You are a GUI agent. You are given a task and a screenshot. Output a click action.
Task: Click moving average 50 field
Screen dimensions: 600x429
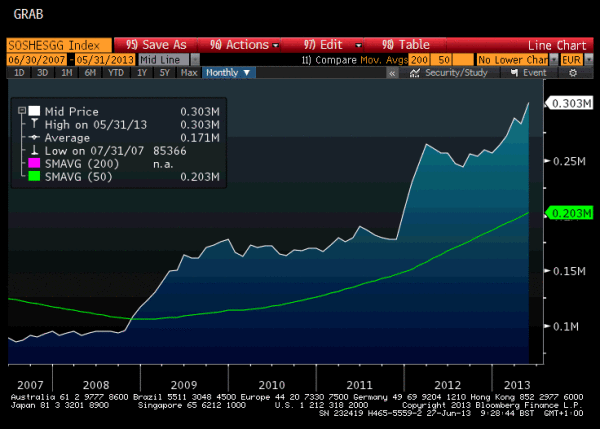point(441,60)
